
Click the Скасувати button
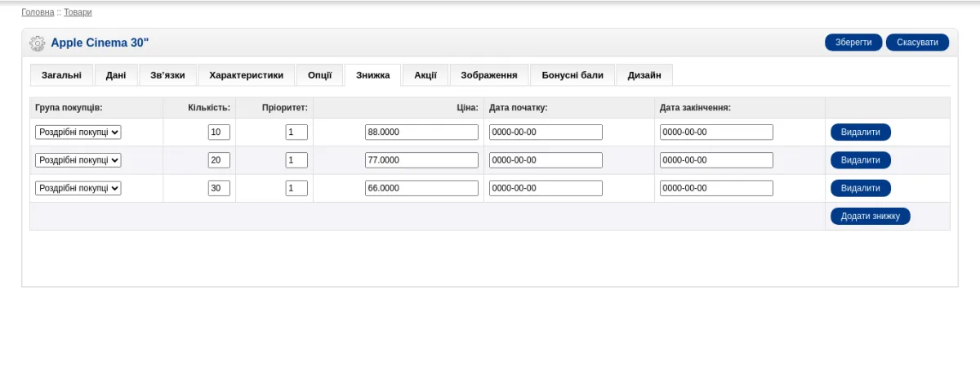pyautogui.click(x=917, y=43)
